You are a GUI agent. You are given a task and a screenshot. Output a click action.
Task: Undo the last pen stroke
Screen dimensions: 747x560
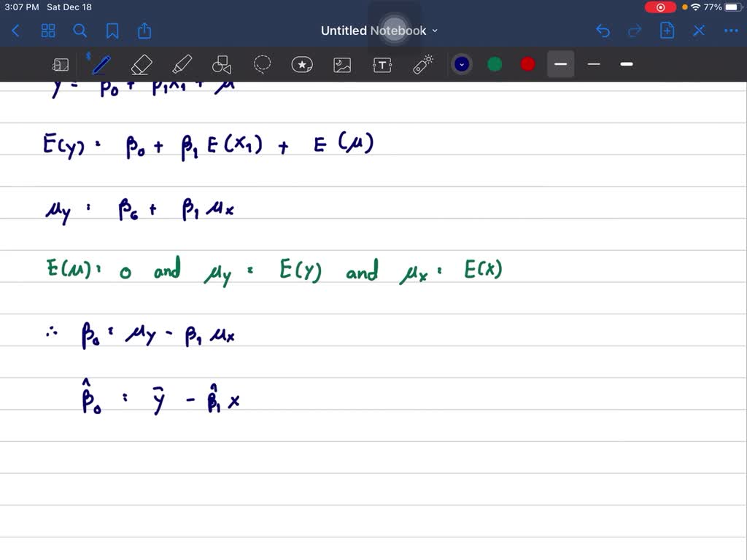(x=603, y=31)
